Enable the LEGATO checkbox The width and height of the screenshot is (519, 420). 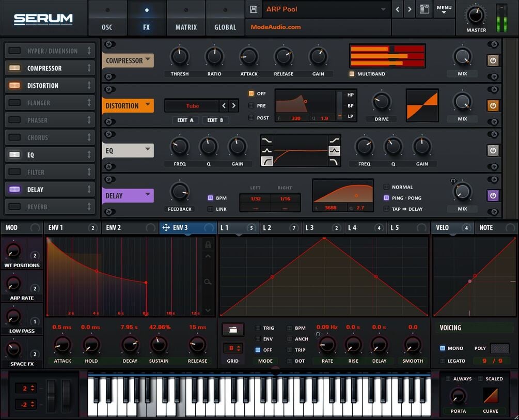pyautogui.click(x=442, y=361)
